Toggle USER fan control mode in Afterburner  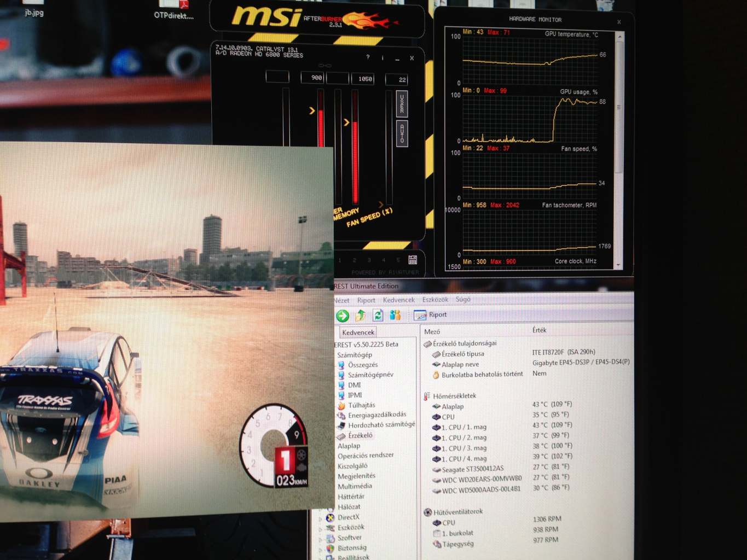[402, 103]
